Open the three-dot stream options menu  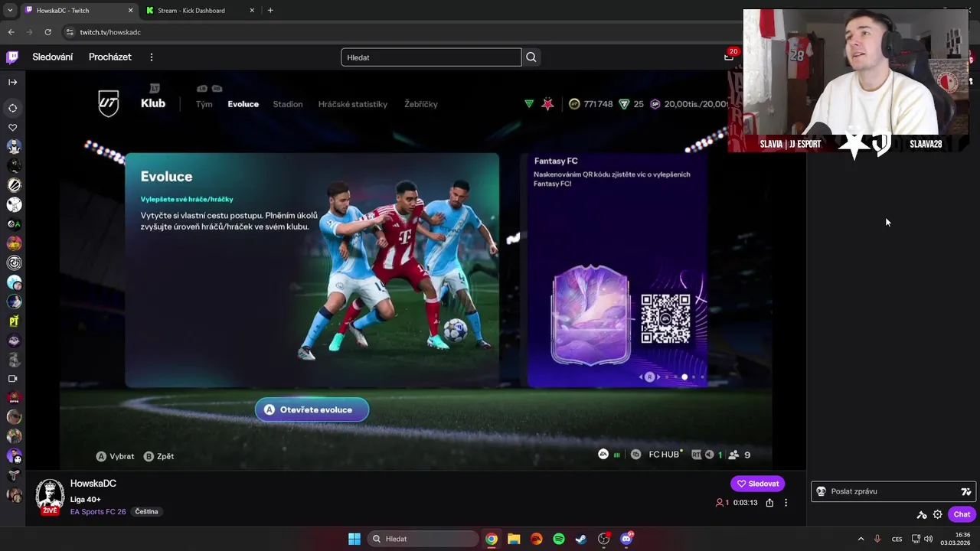tap(786, 503)
